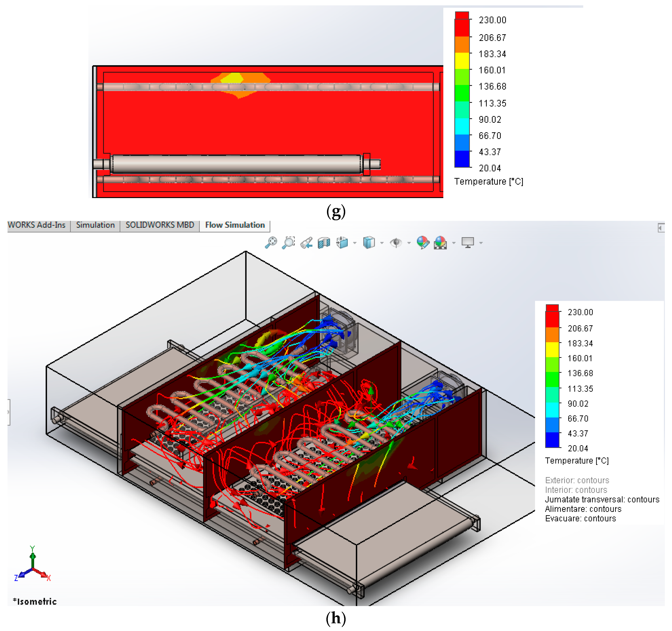This screenshot has width=672, height=631.
Task: Click the View Settings monitor icon
Action: pos(468,243)
